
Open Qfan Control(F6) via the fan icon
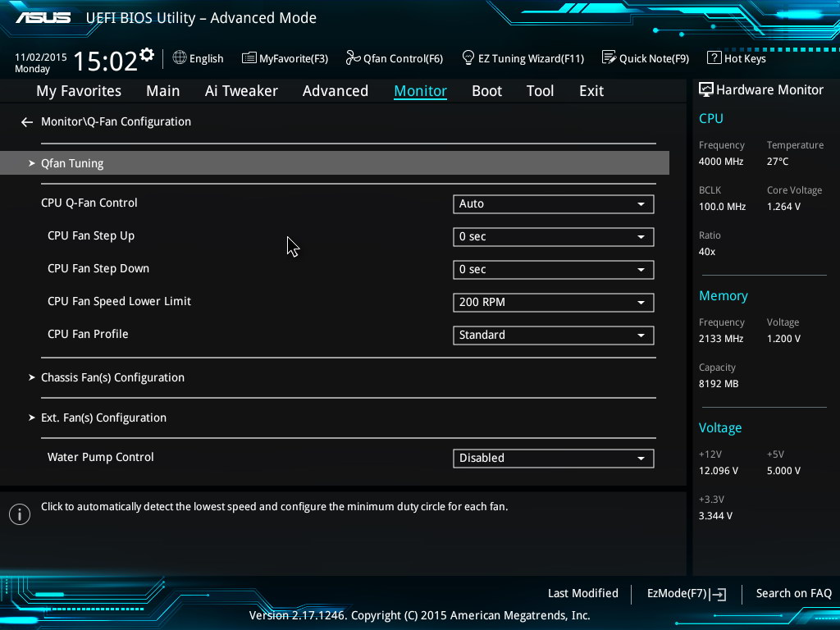point(353,57)
